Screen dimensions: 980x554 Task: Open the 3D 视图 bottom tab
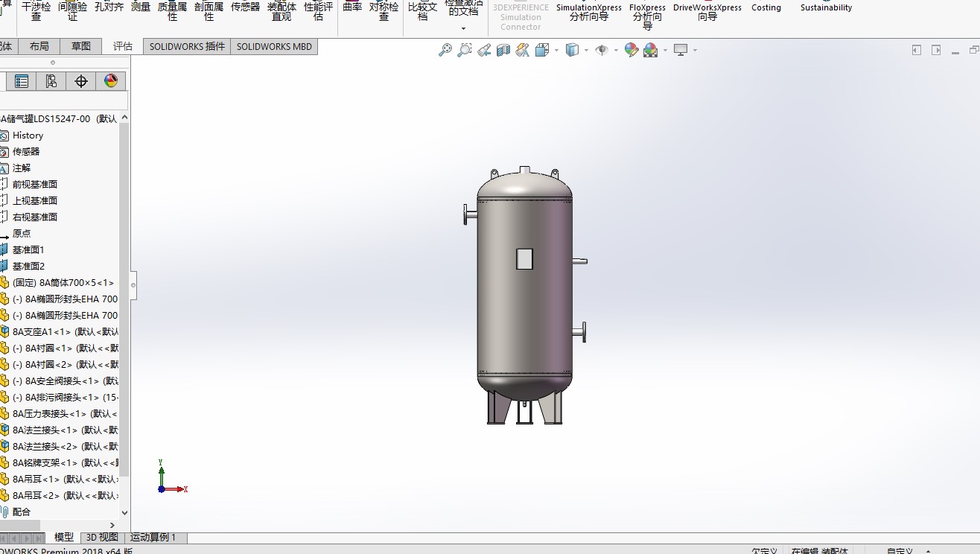pos(102,537)
